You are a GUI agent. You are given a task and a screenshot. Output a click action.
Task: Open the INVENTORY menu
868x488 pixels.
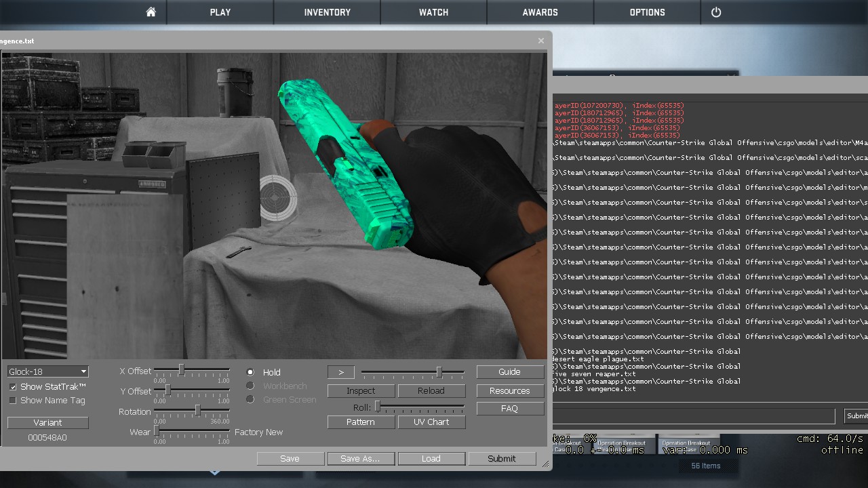[328, 12]
